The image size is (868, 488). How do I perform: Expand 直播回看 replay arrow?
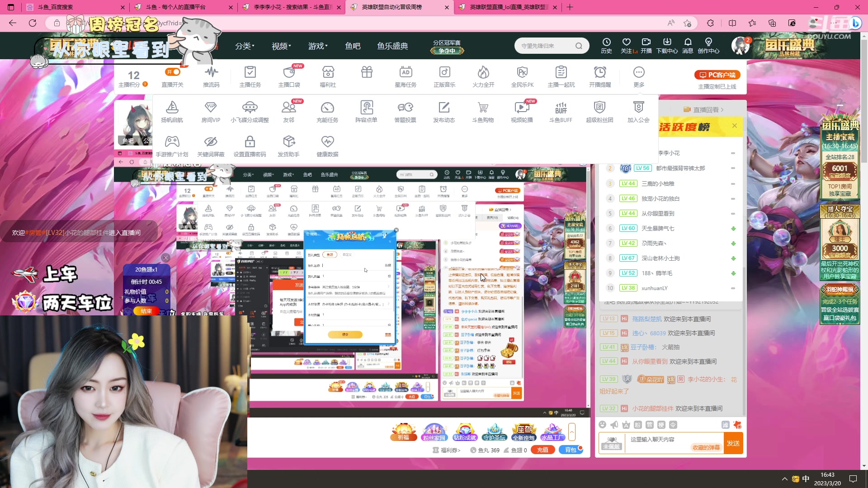tap(722, 110)
